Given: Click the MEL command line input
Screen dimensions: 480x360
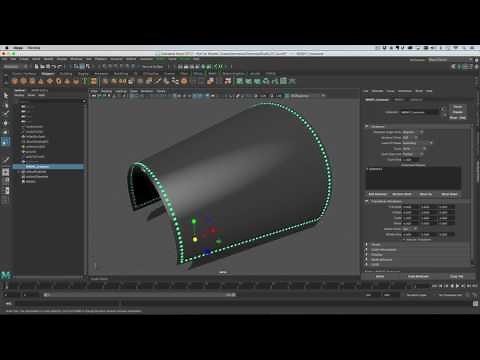Looking at the screenshot, I should (x=67, y=303).
